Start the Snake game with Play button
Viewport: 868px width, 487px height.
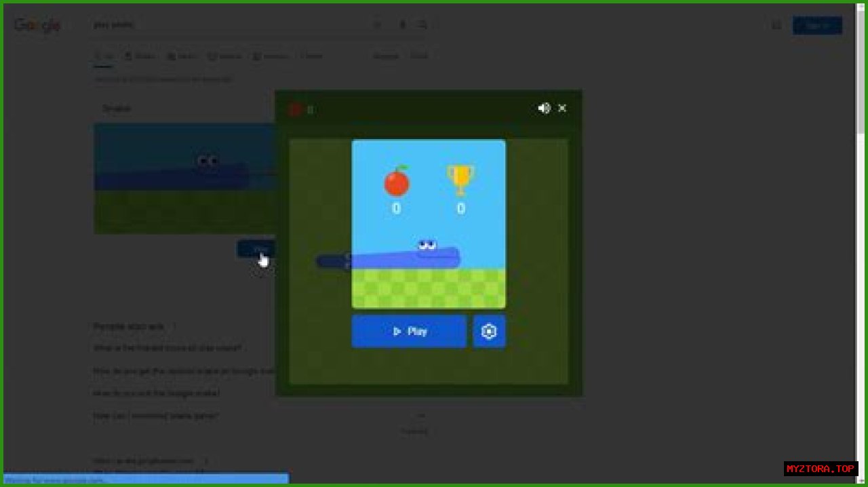coord(409,332)
